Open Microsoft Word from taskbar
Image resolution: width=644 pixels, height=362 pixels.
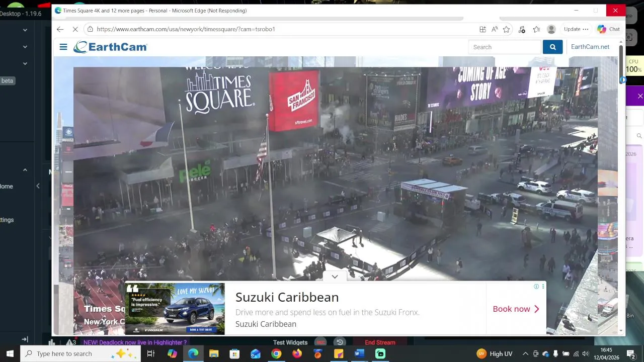[x=359, y=353]
